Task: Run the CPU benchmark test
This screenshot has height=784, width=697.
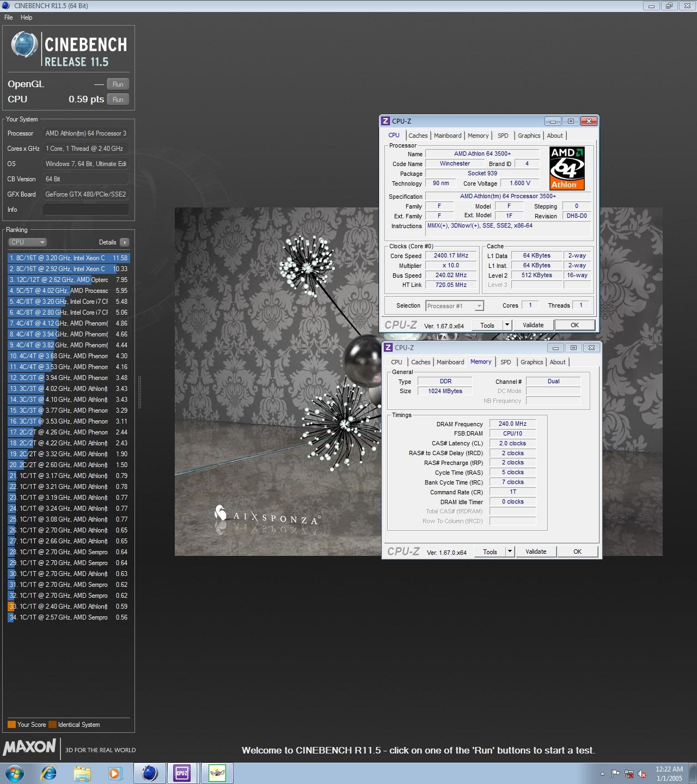Action: (118, 99)
